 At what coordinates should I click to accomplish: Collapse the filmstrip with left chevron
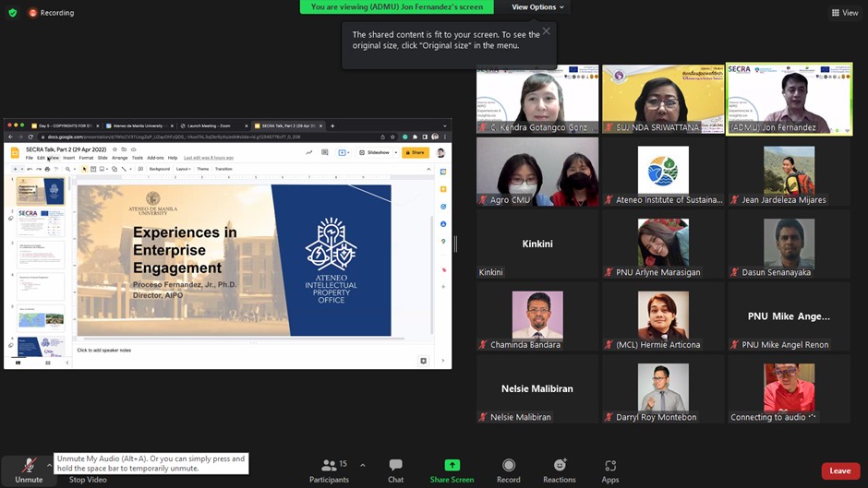[x=67, y=363]
